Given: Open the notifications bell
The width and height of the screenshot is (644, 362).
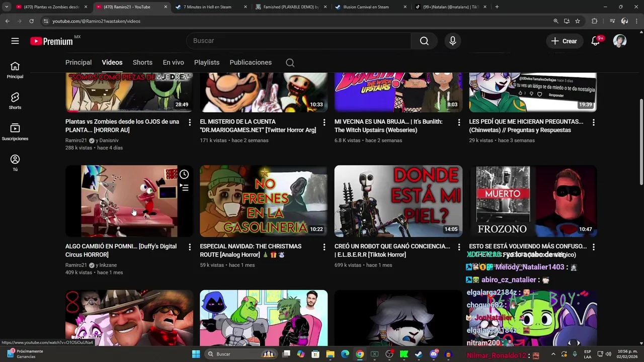Looking at the screenshot, I should click(x=596, y=41).
